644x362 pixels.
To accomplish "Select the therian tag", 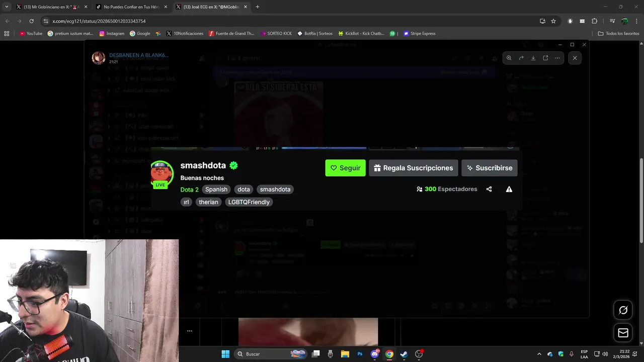I will pos(208,202).
